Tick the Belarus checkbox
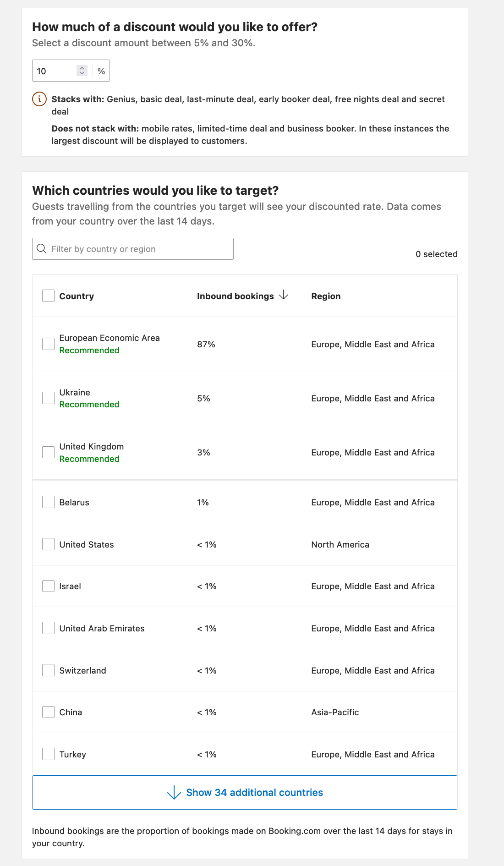The image size is (504, 866). pyautogui.click(x=48, y=502)
